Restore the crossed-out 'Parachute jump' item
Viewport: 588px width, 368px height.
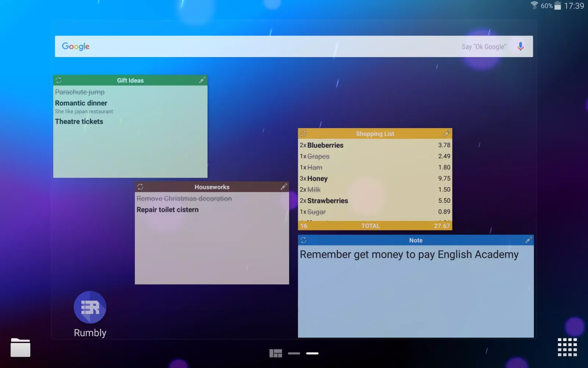[x=79, y=92]
